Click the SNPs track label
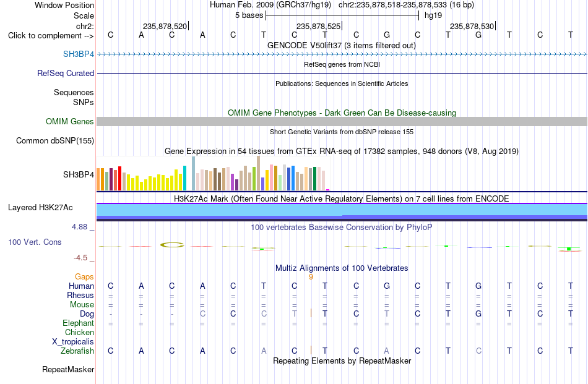Image resolution: width=588 pixels, height=384 pixels. coord(84,102)
